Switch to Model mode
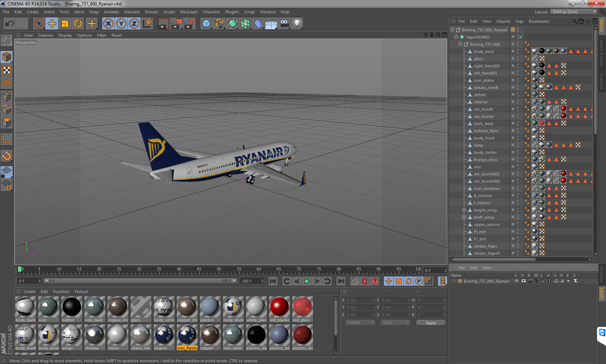 [x=7, y=57]
